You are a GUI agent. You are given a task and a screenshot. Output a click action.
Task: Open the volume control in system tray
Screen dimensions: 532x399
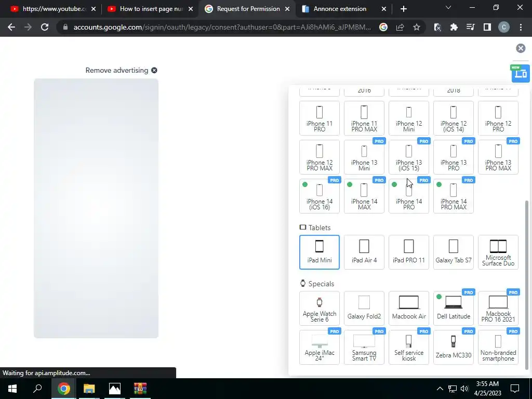coord(465,389)
